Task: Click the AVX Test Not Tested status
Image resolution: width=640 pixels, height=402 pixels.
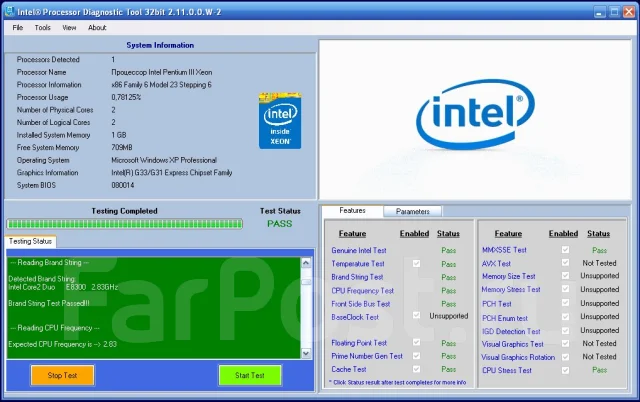Action: point(599,263)
